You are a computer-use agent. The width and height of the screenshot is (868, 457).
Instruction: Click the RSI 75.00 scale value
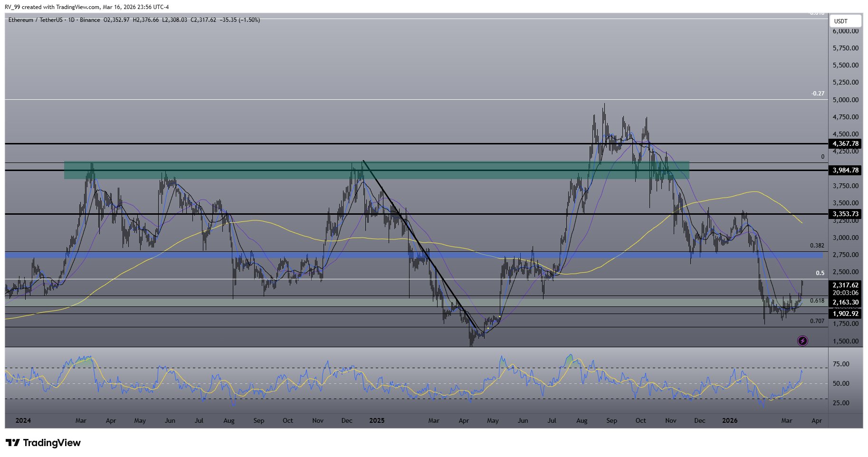841,364
